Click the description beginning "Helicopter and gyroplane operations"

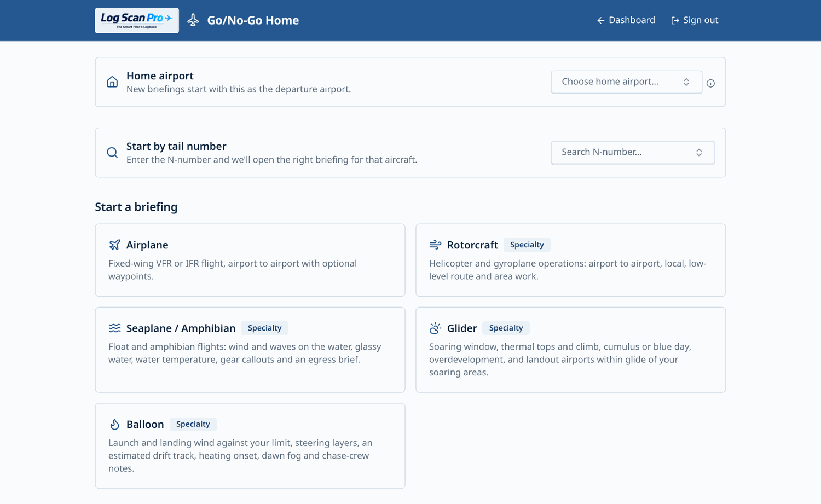568,270
